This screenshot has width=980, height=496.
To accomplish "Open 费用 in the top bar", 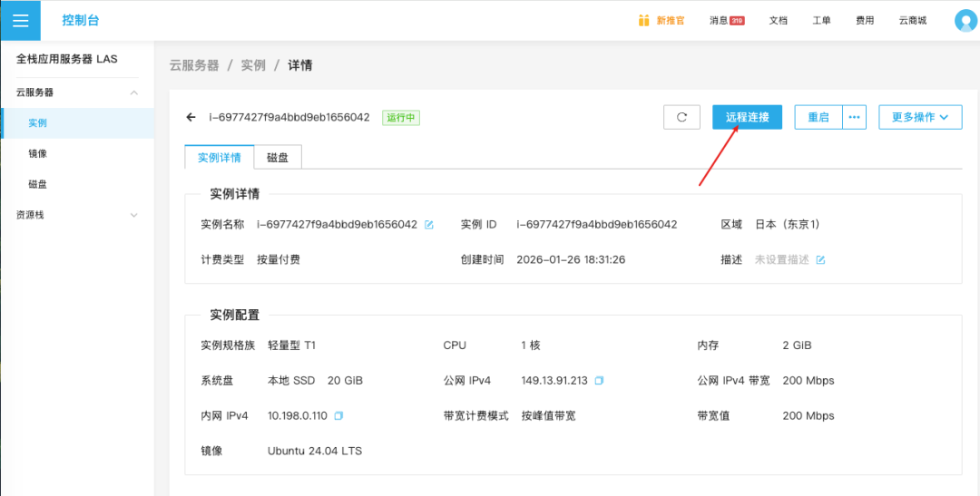I will point(865,21).
